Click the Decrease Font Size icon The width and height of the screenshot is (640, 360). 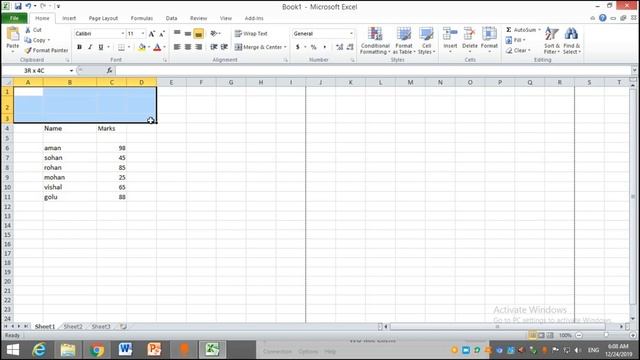(x=162, y=34)
